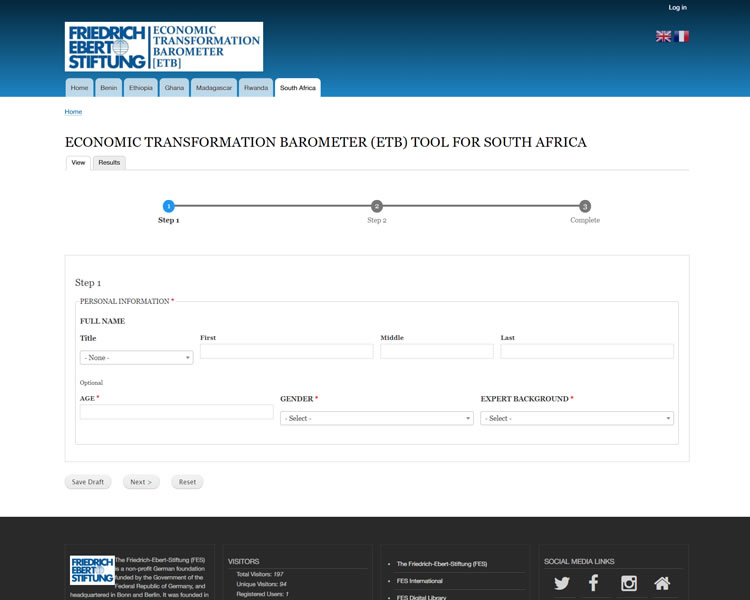
Task: Switch language to English via UK flag
Action: [663, 36]
